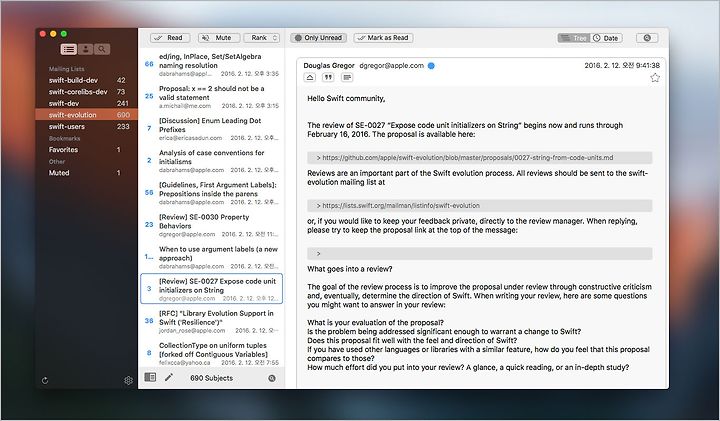This screenshot has height=421, width=720.
Task: Click the search icon beside 690 Subjects
Action: (x=272, y=378)
